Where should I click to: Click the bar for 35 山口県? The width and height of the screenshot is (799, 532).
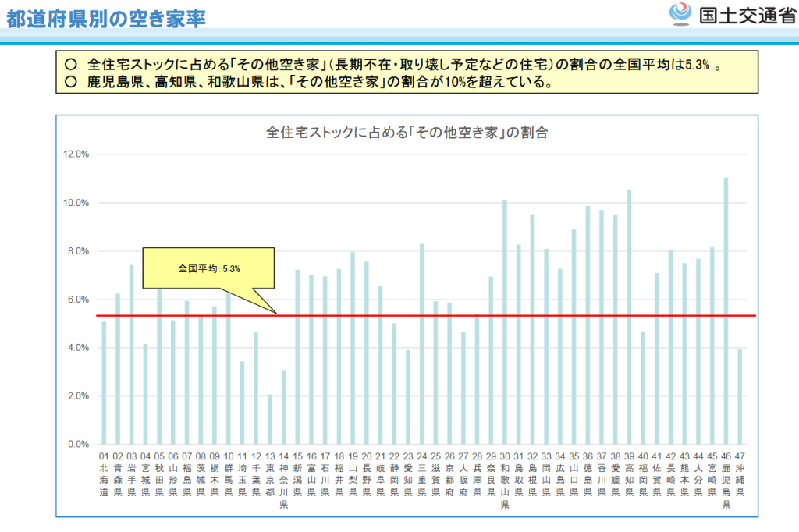click(574, 337)
